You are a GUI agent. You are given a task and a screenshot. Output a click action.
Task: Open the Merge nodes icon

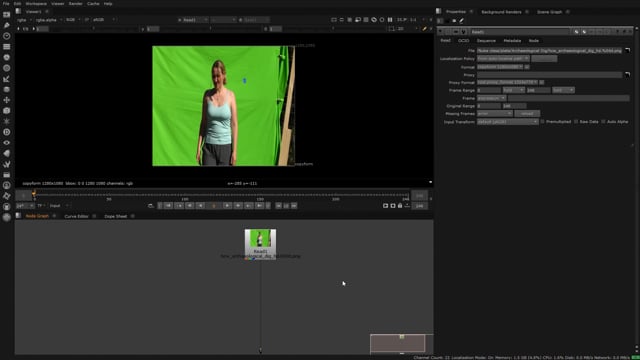tap(7, 89)
